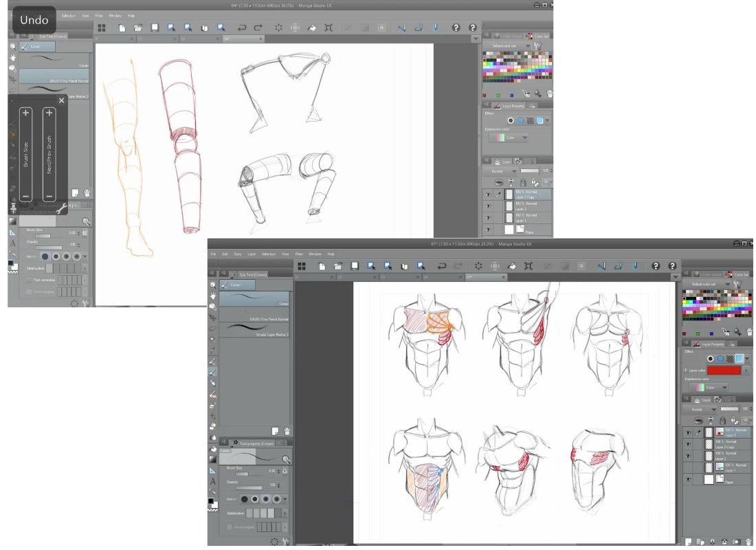
Task: Create a new document from the toolbar
Action: [321, 267]
